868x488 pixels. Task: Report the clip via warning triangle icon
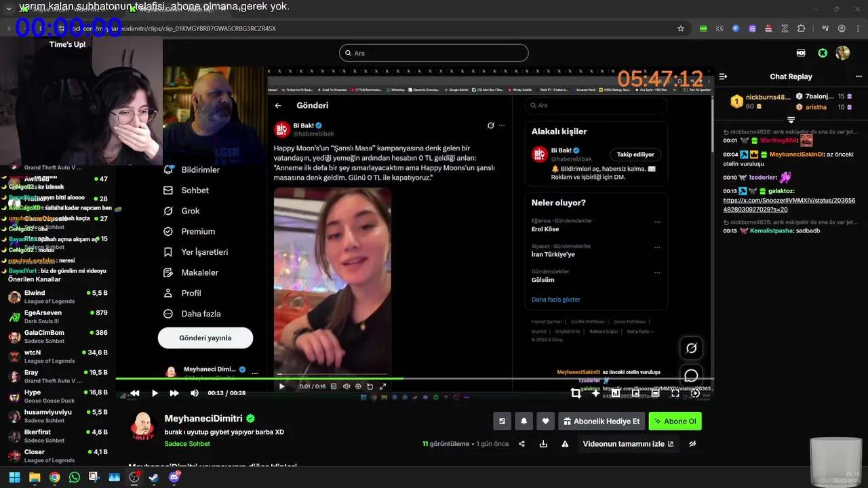(x=565, y=444)
